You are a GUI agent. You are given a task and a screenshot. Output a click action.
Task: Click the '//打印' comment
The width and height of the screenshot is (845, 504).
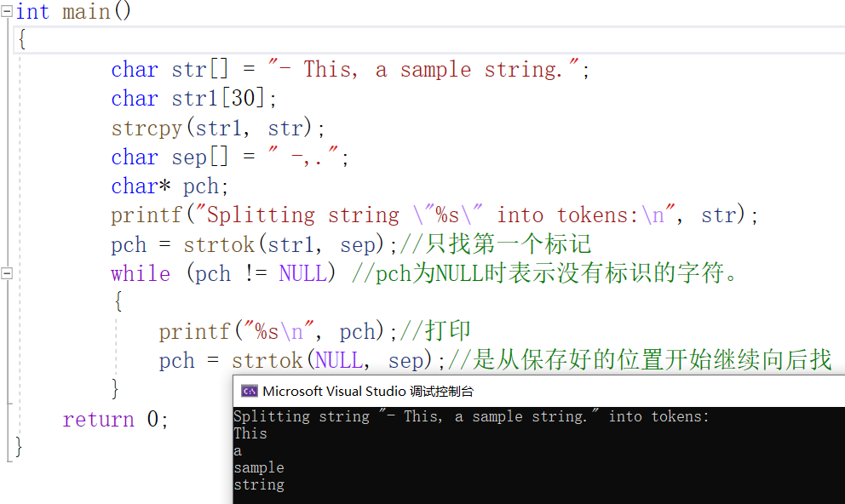point(435,331)
